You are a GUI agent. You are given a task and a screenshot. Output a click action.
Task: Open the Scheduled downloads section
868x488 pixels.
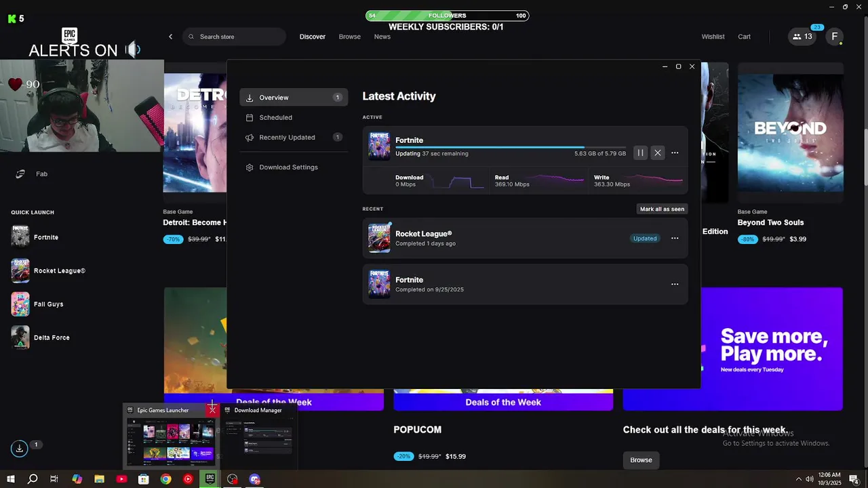point(294,117)
